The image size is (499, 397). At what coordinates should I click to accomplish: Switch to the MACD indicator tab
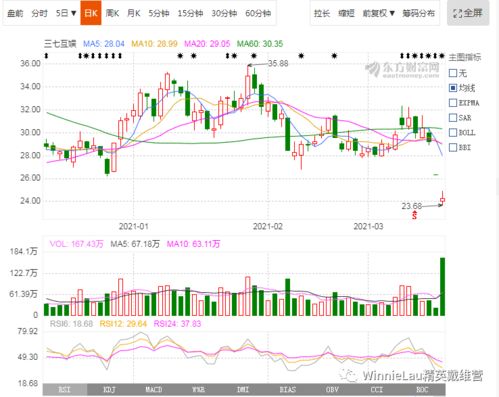(154, 390)
